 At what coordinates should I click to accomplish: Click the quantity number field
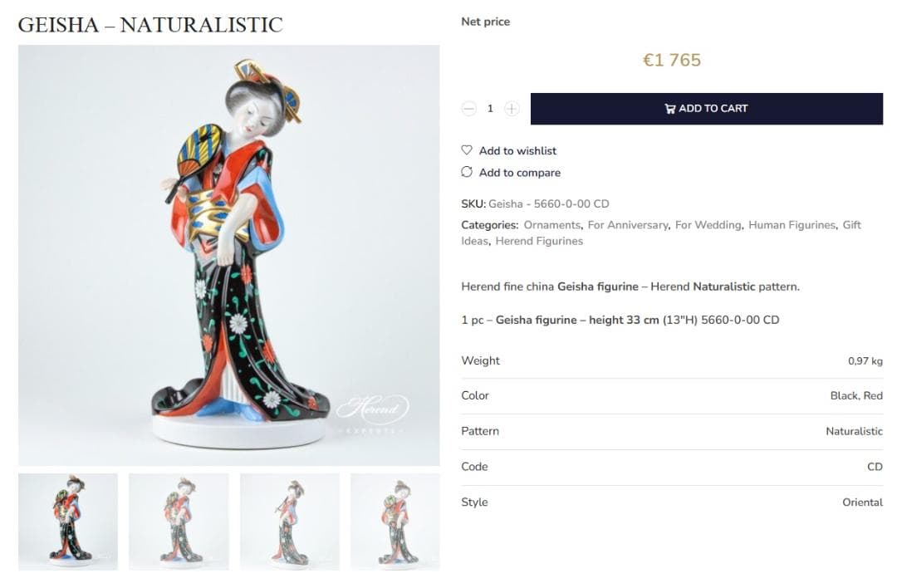coord(490,109)
